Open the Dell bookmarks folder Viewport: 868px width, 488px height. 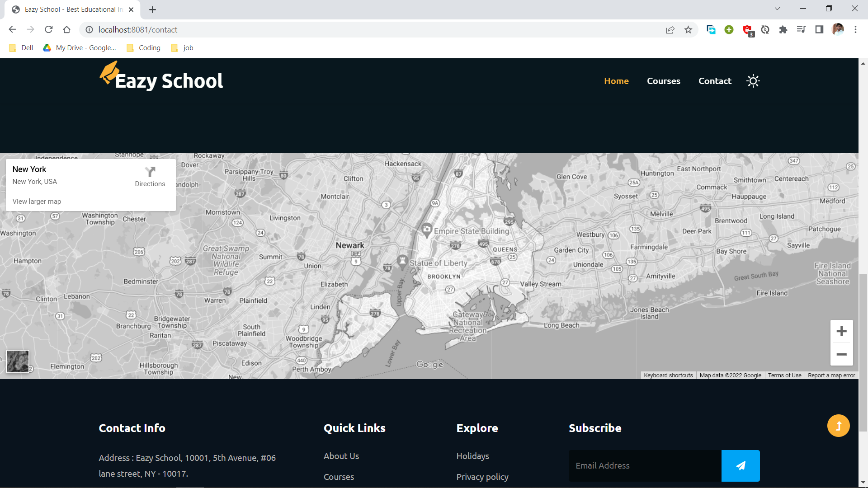tap(20, 47)
